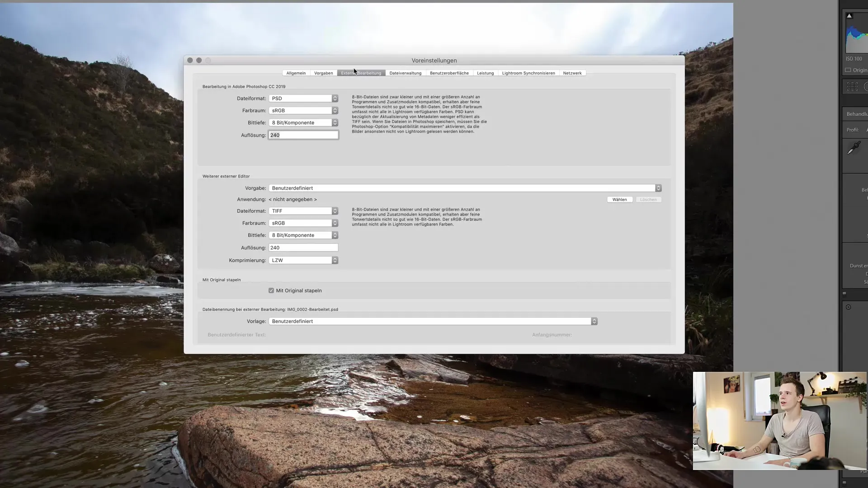Click the Löschen button for external editor
Image resolution: width=868 pixels, height=488 pixels.
click(x=648, y=199)
